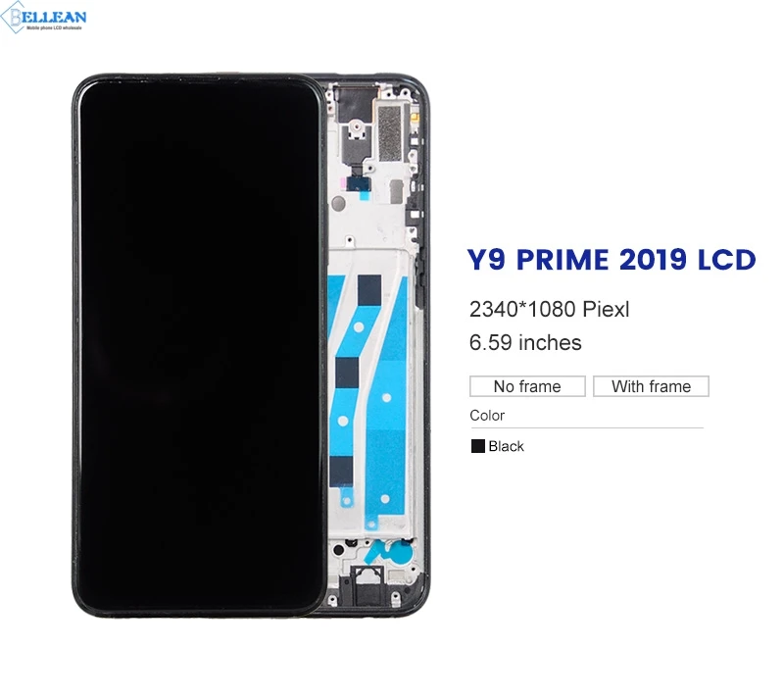Click the Y9 PRIME 2019 LCD title
This screenshot has width=784, height=700.
[612, 259]
